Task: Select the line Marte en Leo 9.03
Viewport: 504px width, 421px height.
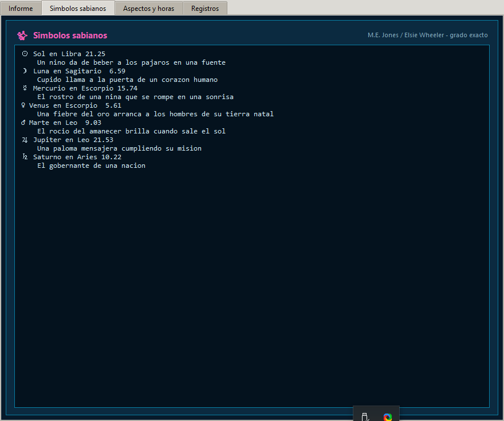Action: (x=65, y=123)
